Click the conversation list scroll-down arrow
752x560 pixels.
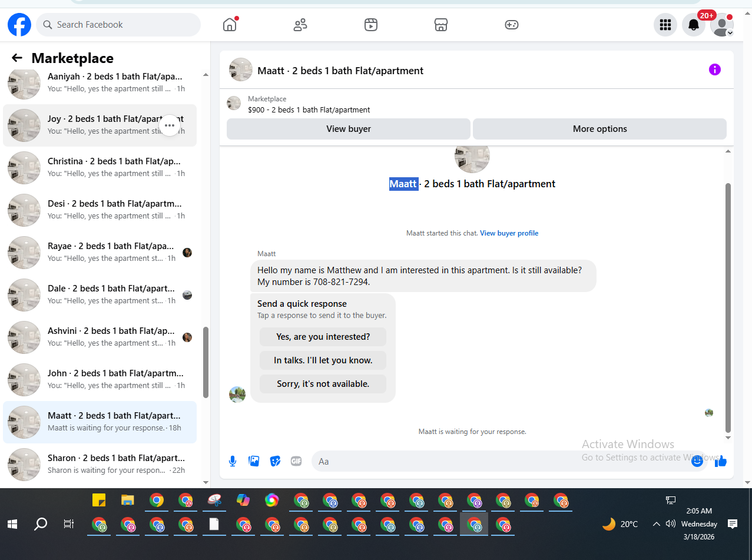pyautogui.click(x=206, y=482)
